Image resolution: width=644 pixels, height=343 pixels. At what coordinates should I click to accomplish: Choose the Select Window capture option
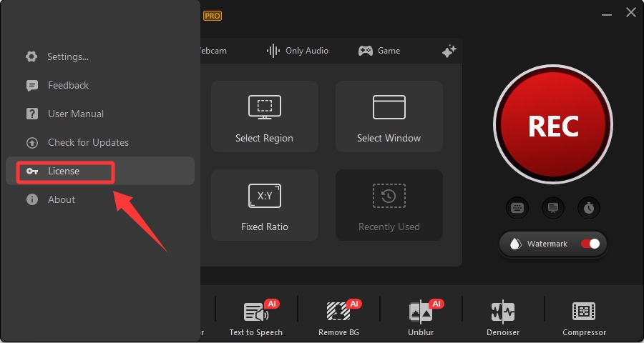(x=389, y=116)
